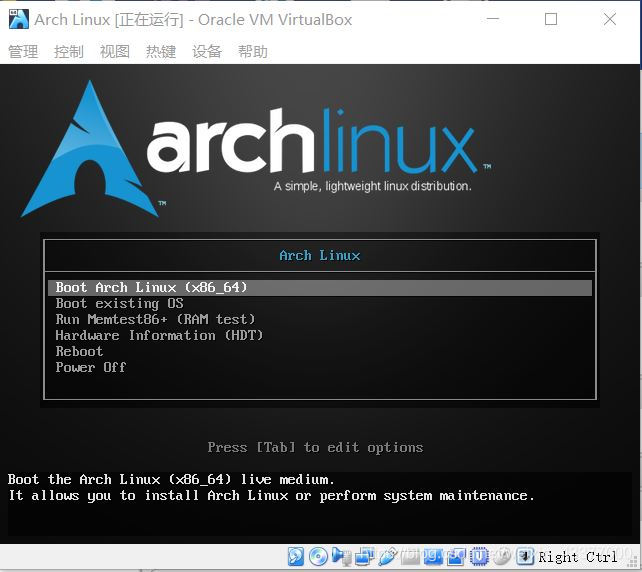This screenshot has width=642, height=572.
Task: Open the 控制 menu
Action: click(x=69, y=52)
